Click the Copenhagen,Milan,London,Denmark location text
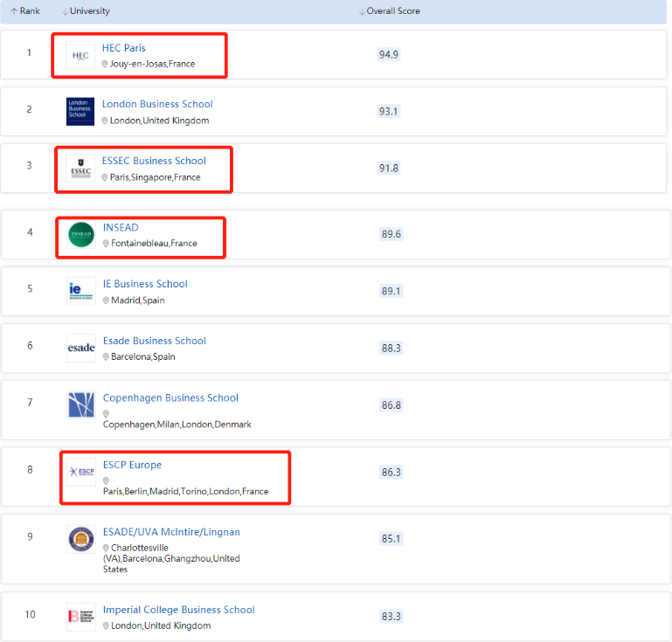672x642 pixels. point(177,425)
